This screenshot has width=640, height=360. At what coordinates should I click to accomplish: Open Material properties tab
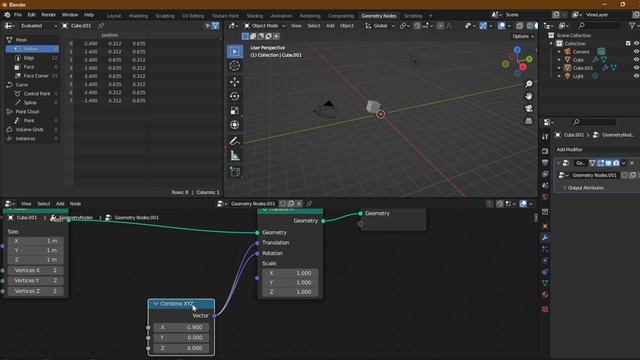click(x=545, y=294)
